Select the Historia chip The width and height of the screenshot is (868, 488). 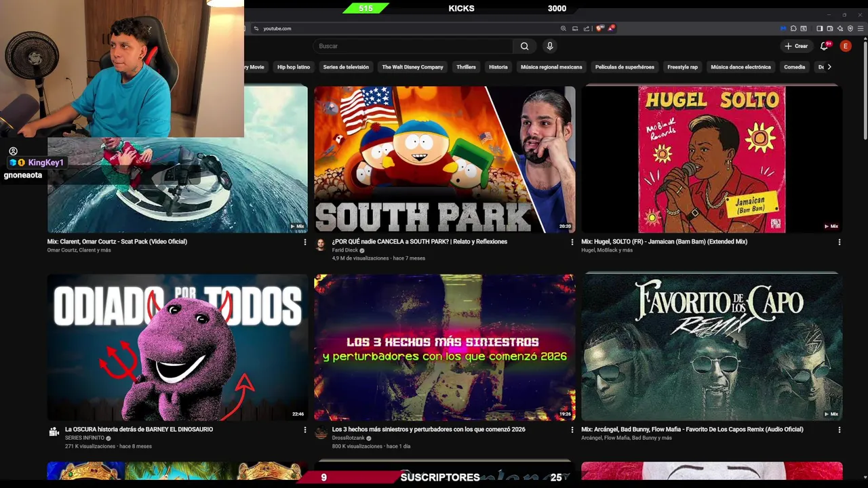498,67
